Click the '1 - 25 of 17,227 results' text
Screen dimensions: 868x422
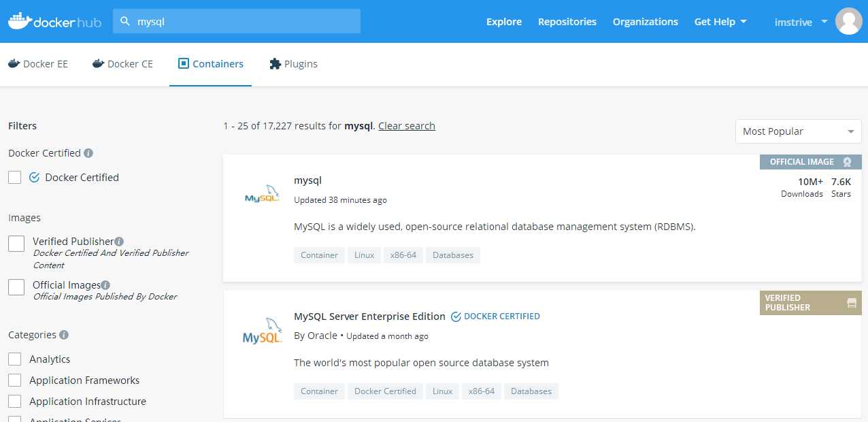282,126
